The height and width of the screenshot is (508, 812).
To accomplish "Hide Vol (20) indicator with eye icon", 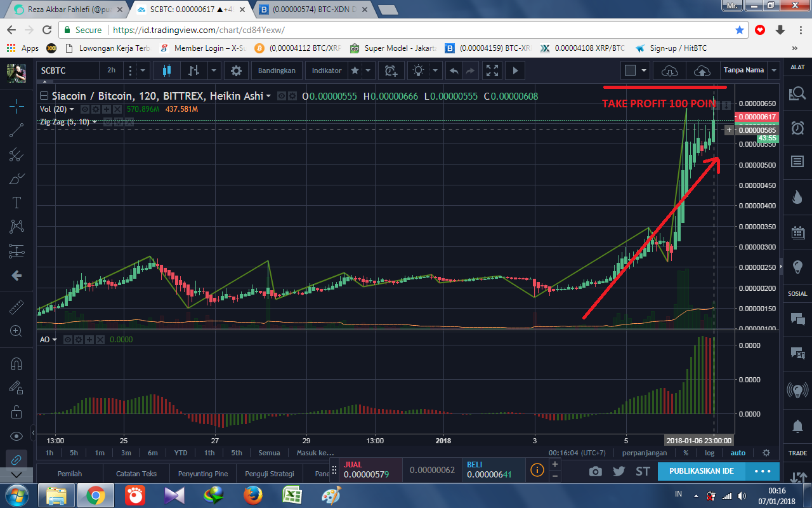I will point(84,109).
